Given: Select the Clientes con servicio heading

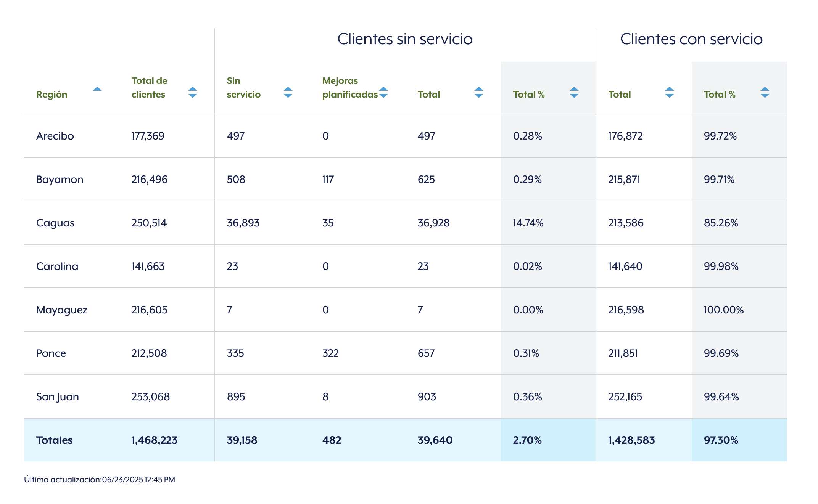Looking at the screenshot, I should 691,39.
